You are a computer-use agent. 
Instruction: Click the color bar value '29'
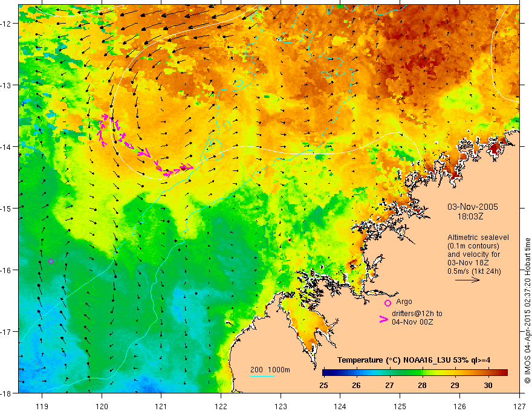(x=455, y=386)
